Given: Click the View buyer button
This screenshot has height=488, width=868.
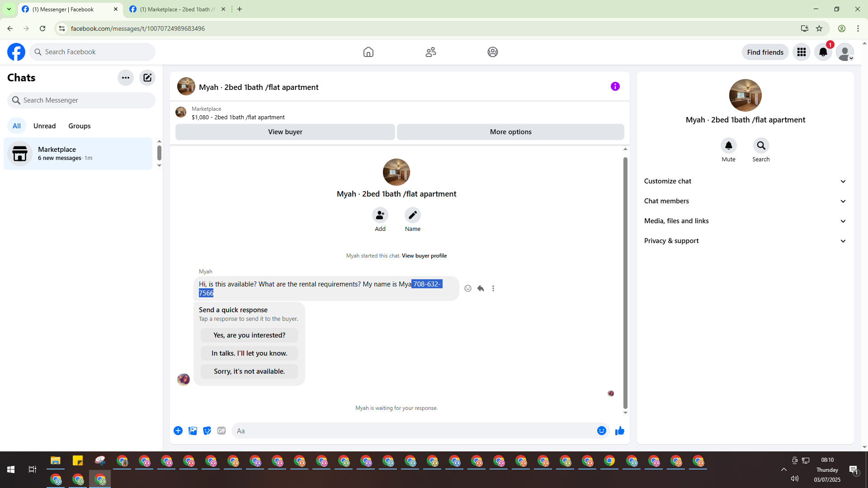Looking at the screenshot, I should [x=285, y=132].
